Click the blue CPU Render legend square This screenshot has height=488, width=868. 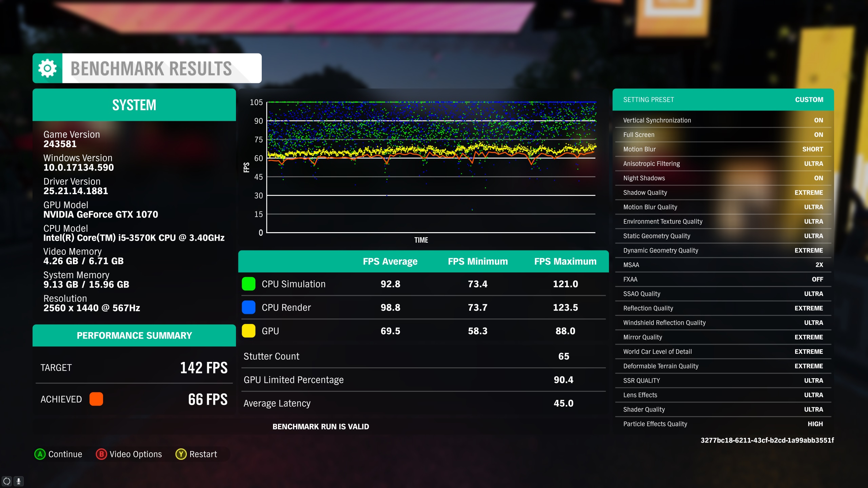[x=249, y=307]
